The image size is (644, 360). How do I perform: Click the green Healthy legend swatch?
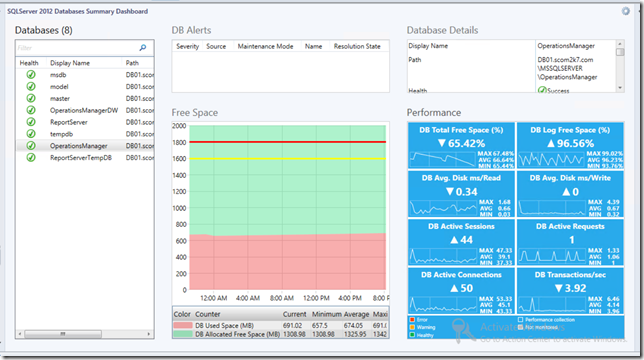click(x=412, y=335)
